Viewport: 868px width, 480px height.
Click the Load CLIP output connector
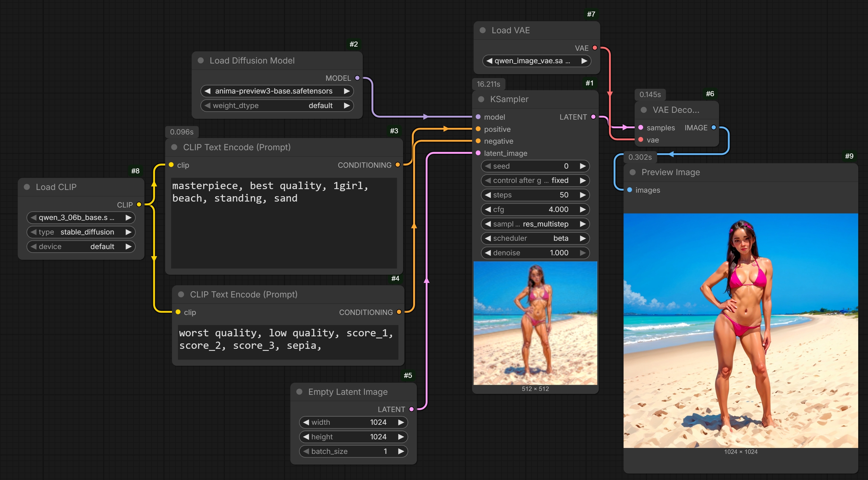point(139,205)
